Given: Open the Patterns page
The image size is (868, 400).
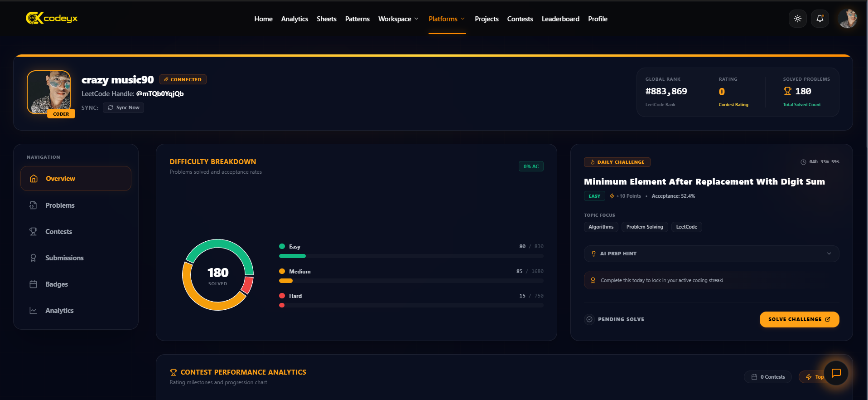Looking at the screenshot, I should (x=357, y=19).
